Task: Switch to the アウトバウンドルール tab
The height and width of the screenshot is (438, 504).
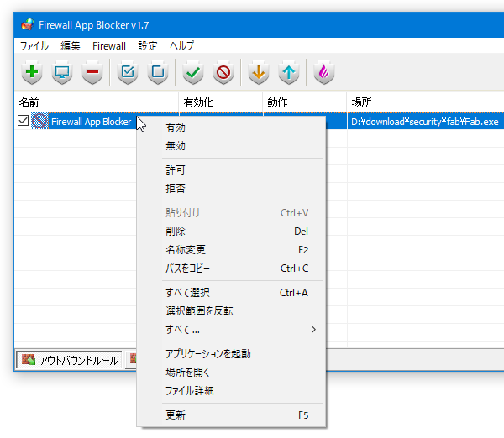Action: (69, 360)
